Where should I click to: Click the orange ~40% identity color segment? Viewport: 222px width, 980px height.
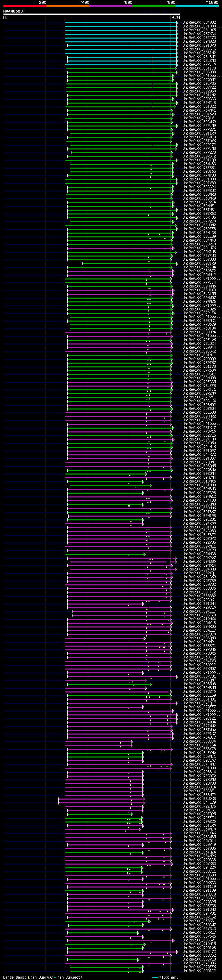(x=68, y=6)
